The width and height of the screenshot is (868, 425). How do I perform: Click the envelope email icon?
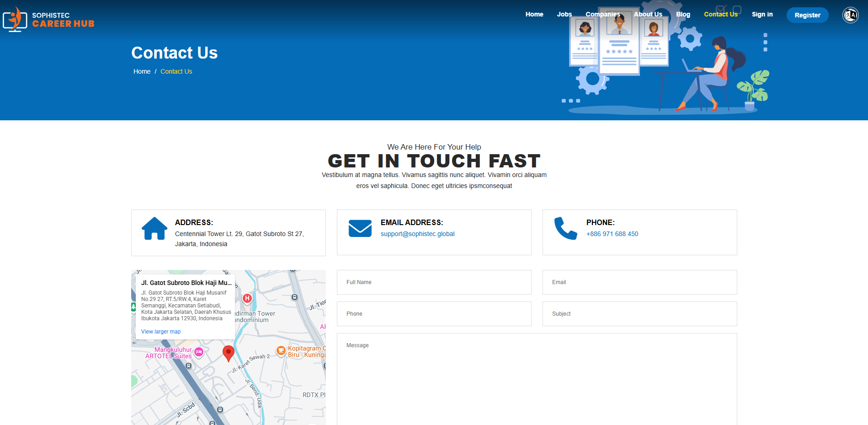360,228
